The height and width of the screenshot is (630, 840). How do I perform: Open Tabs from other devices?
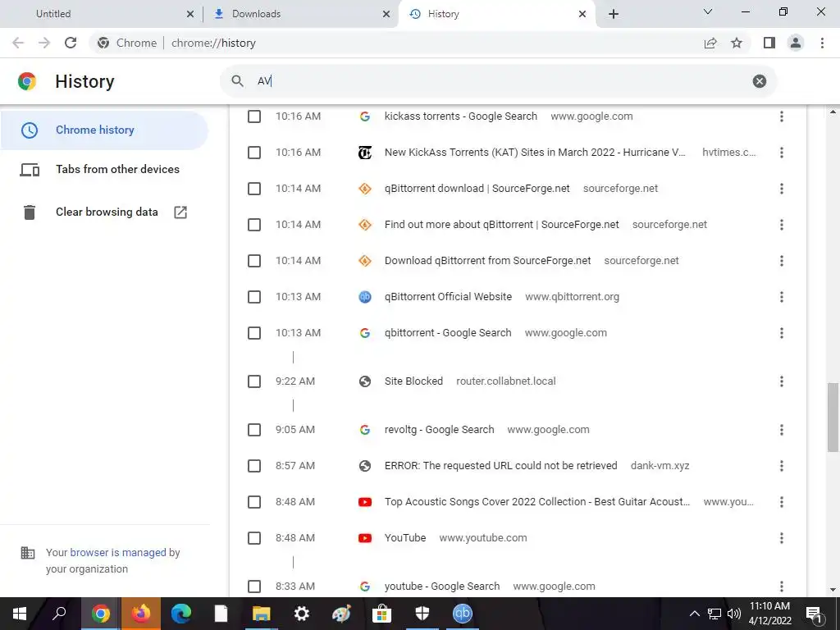click(x=104, y=169)
